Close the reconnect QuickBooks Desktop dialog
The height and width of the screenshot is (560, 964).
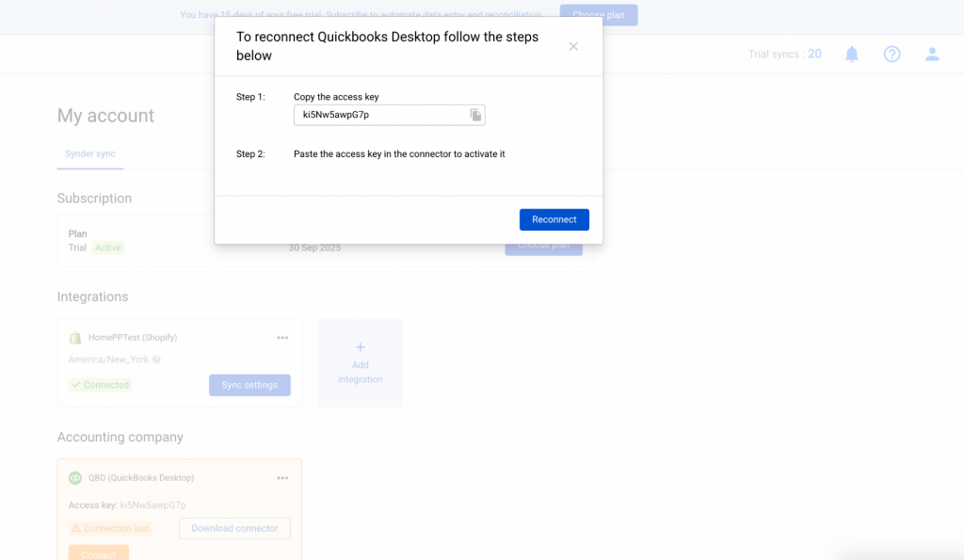[x=573, y=46]
